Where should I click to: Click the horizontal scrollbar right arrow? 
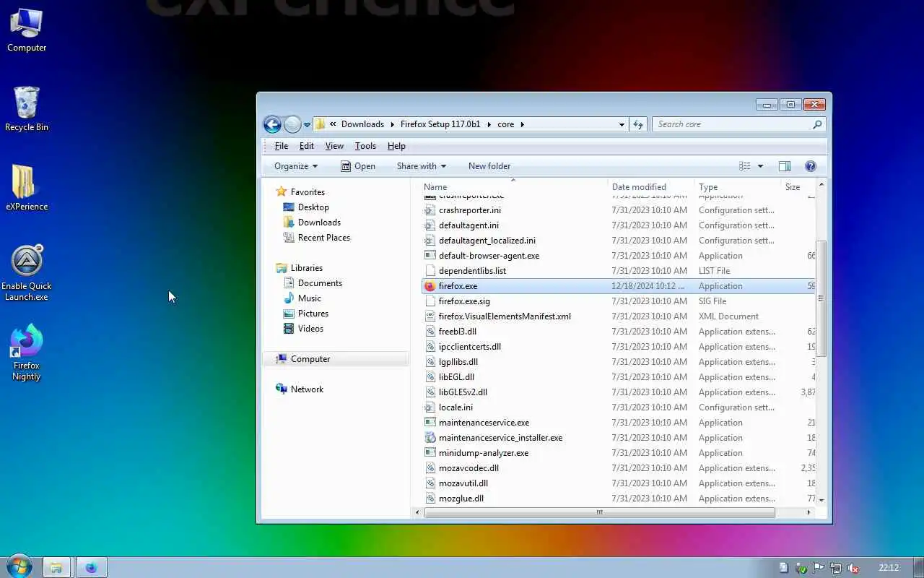(808, 512)
